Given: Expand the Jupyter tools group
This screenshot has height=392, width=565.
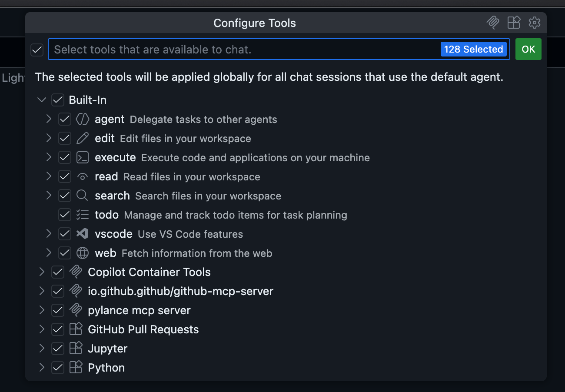Looking at the screenshot, I should (42, 348).
